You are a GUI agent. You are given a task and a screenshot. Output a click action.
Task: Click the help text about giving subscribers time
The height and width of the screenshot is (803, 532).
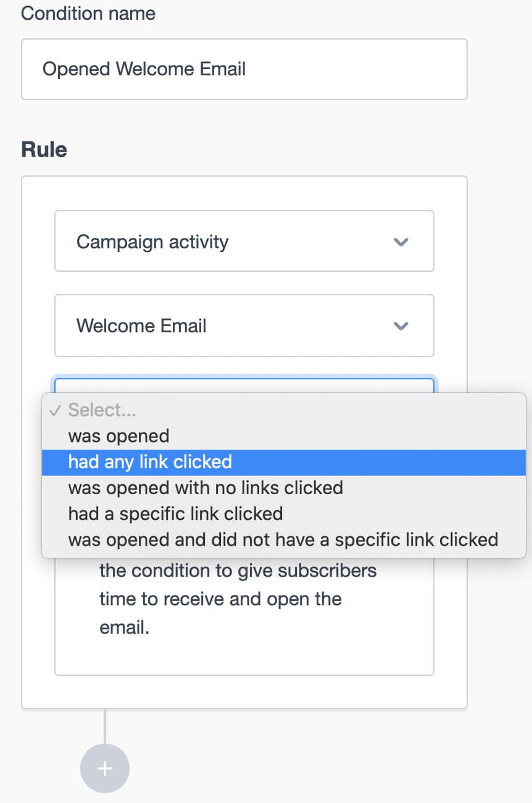point(238,599)
